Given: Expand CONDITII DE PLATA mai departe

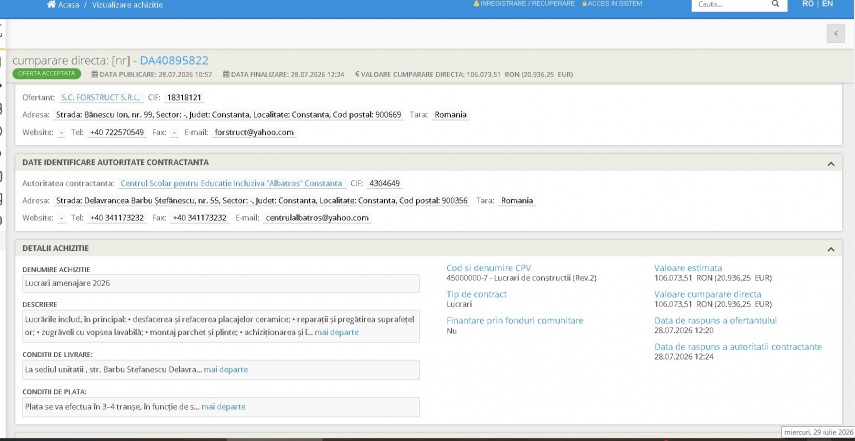Looking at the screenshot, I should coord(223,407).
